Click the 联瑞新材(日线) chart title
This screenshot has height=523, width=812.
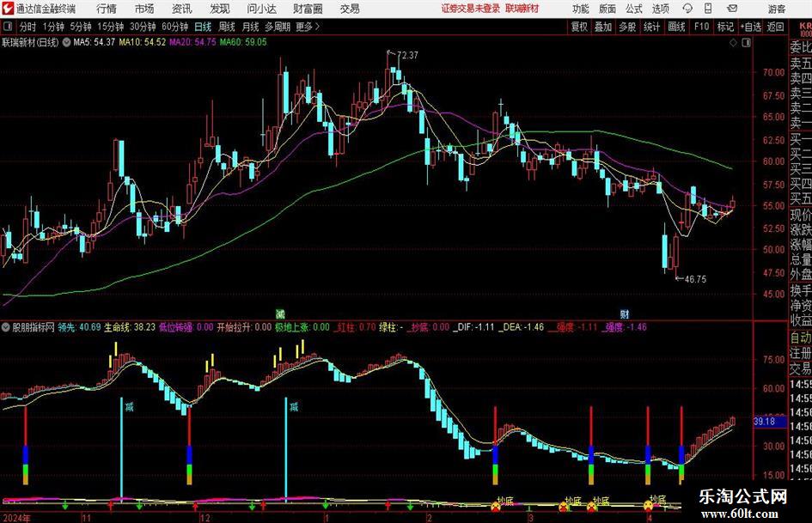pos(31,42)
